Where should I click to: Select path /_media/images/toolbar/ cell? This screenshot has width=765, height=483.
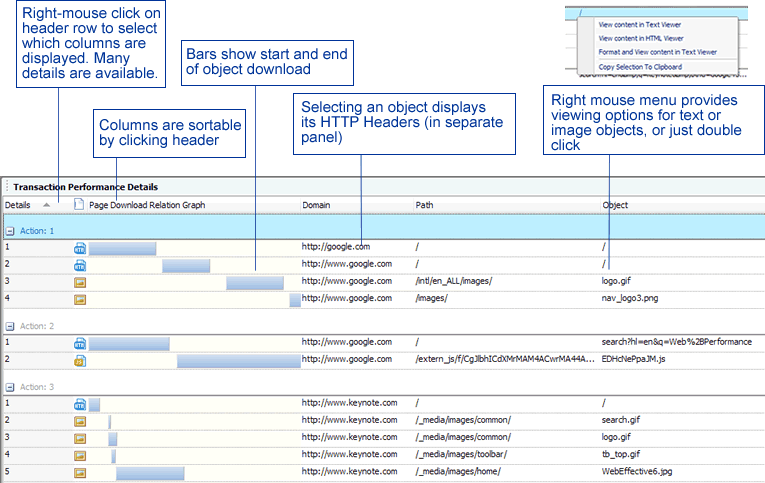[x=461, y=454]
